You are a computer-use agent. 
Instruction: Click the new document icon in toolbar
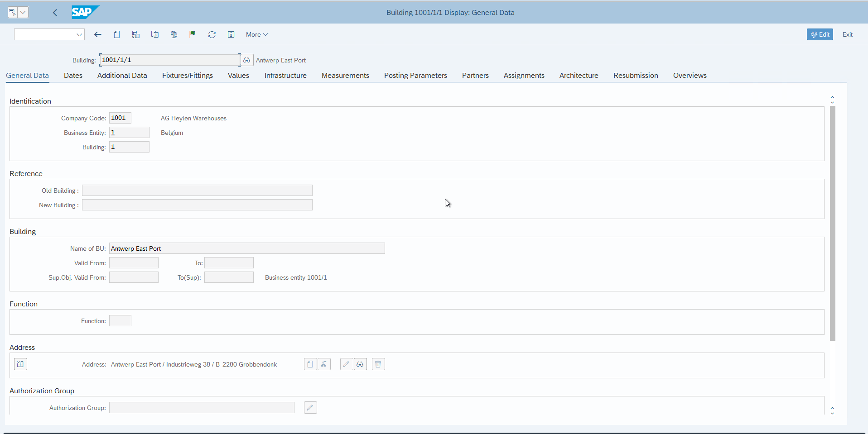click(117, 34)
